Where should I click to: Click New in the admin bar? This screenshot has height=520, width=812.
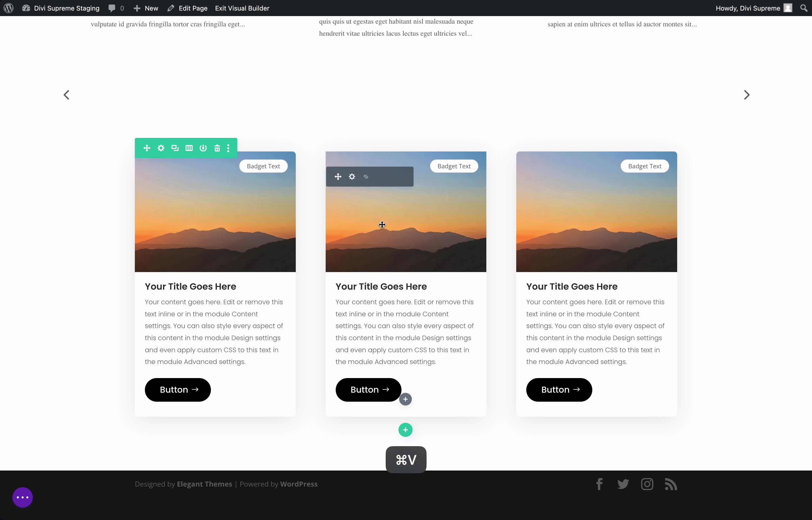pyautogui.click(x=146, y=8)
